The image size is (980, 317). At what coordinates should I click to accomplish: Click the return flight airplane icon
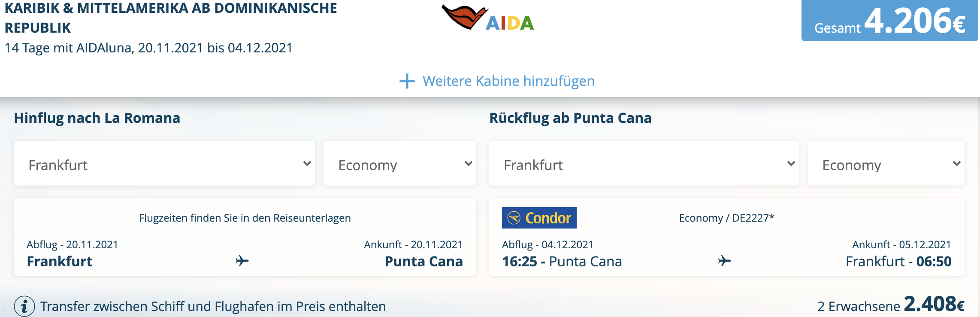724,261
